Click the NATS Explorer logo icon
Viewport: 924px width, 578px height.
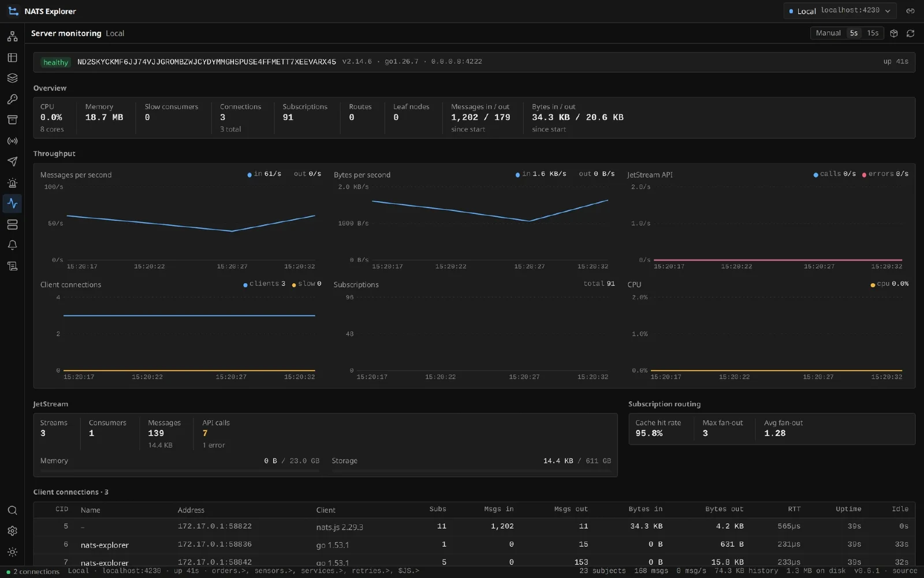(13, 11)
